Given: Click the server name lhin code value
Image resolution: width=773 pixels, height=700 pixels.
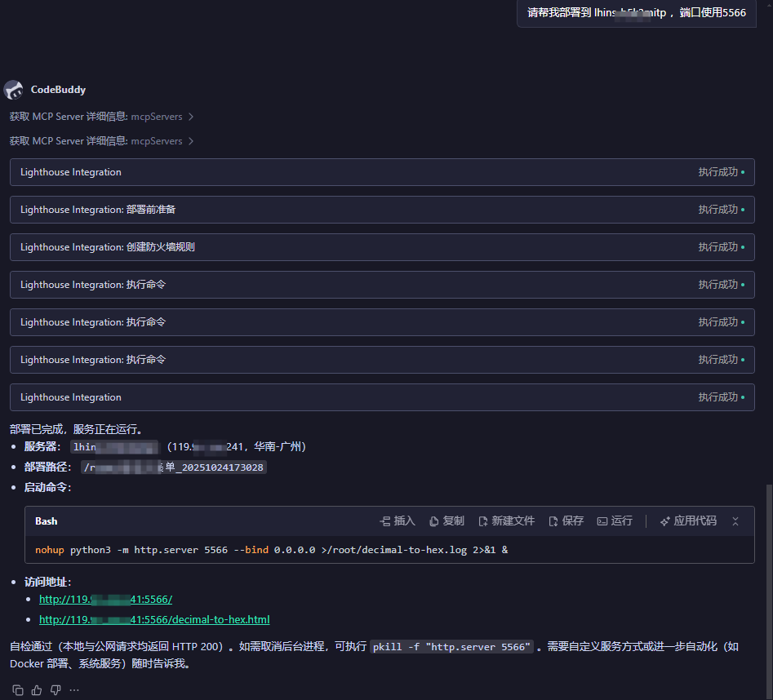Looking at the screenshot, I should (x=114, y=447).
